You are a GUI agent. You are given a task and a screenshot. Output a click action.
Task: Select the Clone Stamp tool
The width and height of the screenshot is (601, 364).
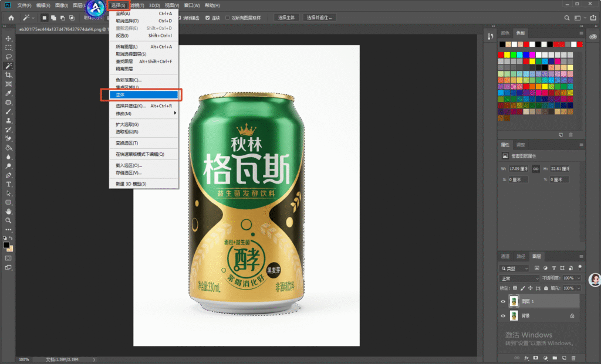[x=8, y=121]
